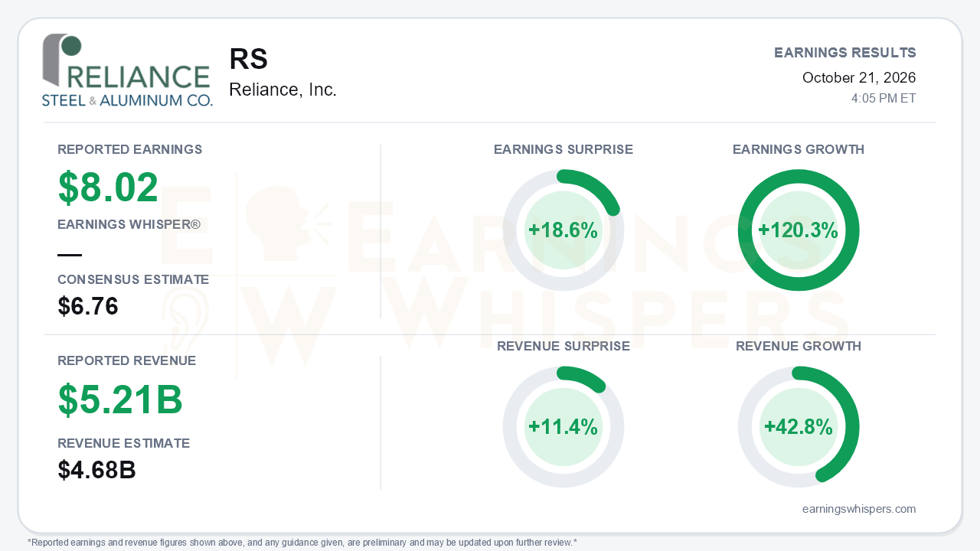Image resolution: width=980 pixels, height=551 pixels.
Task: Click the RS ticker symbol
Action: click(x=249, y=60)
